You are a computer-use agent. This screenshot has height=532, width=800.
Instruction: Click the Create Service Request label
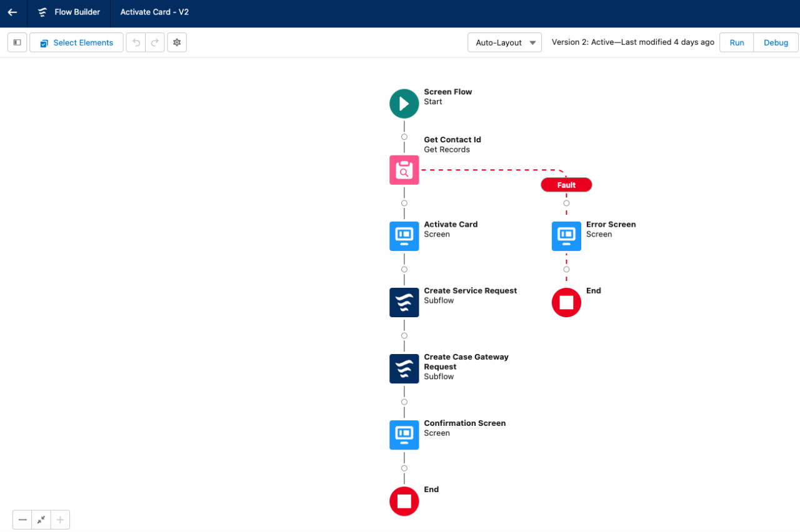(471, 291)
